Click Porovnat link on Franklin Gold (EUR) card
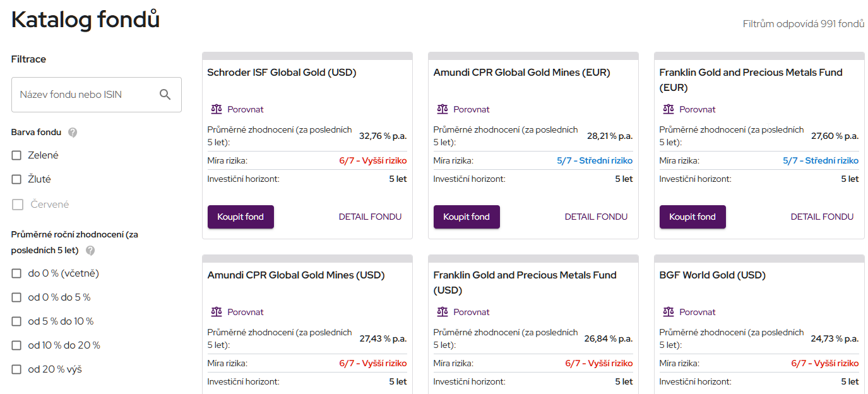The height and width of the screenshot is (394, 868). (698, 109)
